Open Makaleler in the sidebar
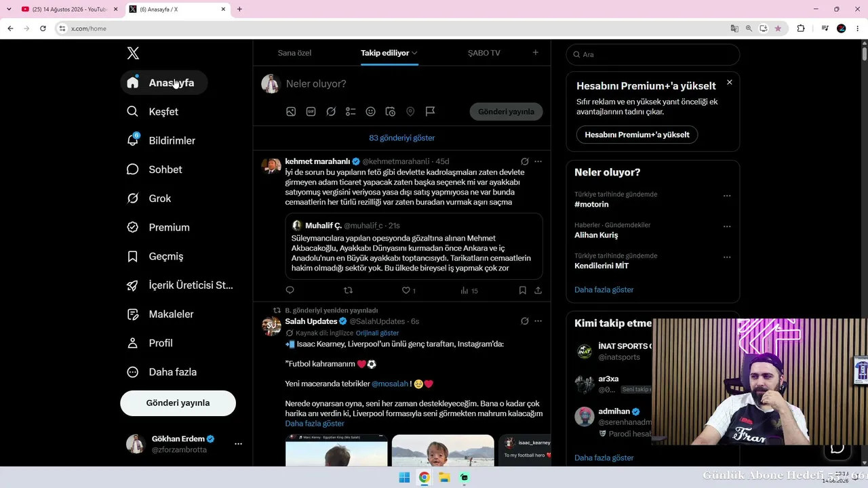868x488 pixels. pyautogui.click(x=161, y=314)
